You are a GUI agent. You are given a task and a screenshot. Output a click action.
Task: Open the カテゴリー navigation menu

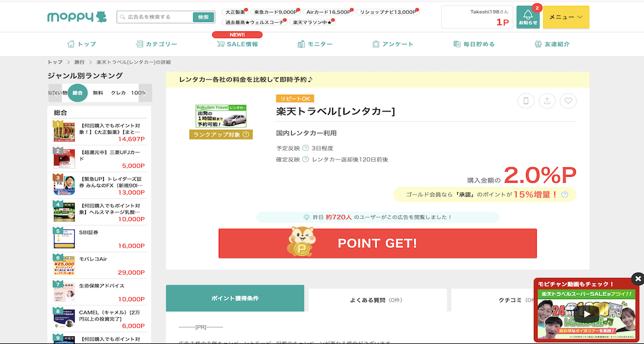pyautogui.click(x=156, y=44)
